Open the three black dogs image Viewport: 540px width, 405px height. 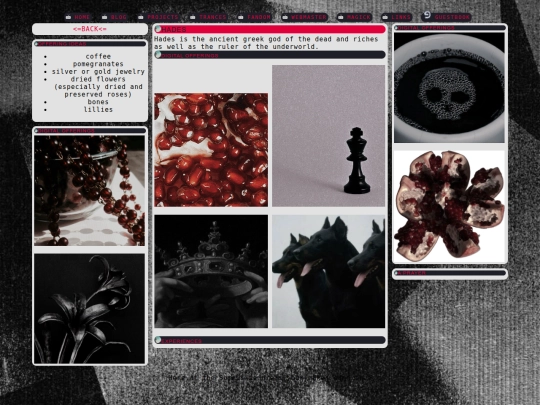[x=329, y=271]
